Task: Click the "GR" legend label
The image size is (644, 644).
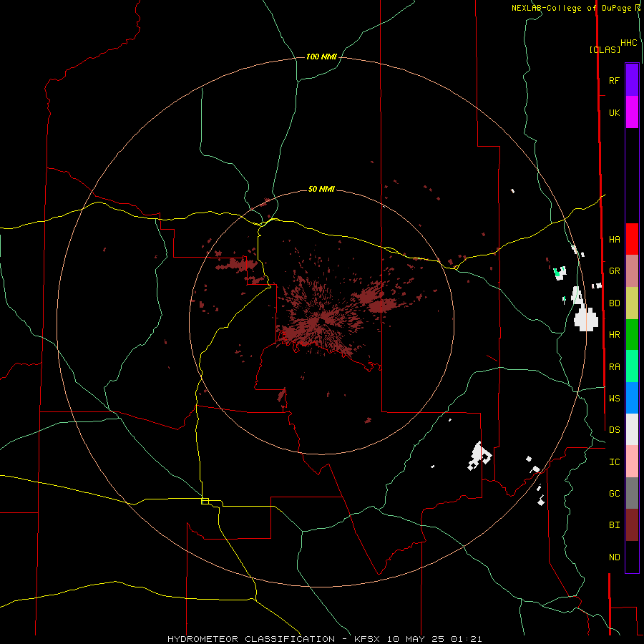Action: click(x=614, y=271)
